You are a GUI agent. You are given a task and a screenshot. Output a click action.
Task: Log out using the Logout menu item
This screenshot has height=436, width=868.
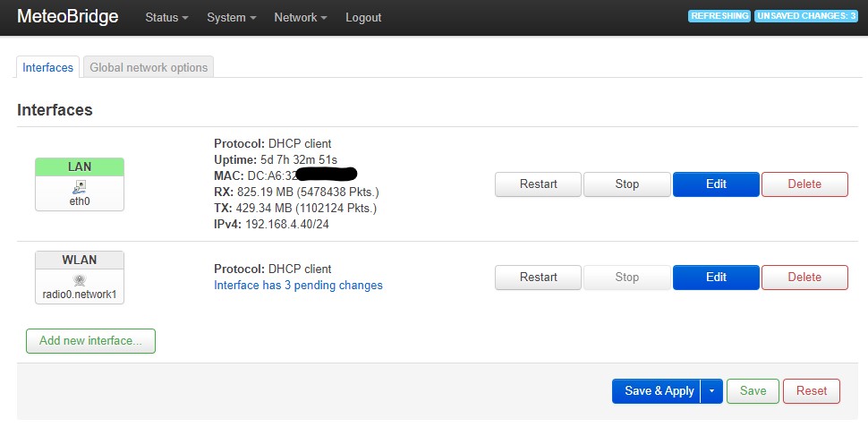tap(363, 18)
